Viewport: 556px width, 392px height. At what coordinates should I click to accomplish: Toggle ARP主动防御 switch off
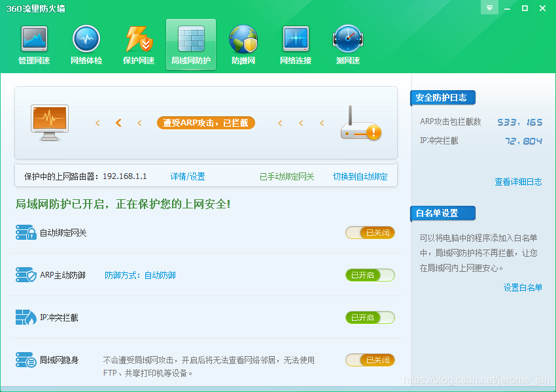tap(370, 275)
